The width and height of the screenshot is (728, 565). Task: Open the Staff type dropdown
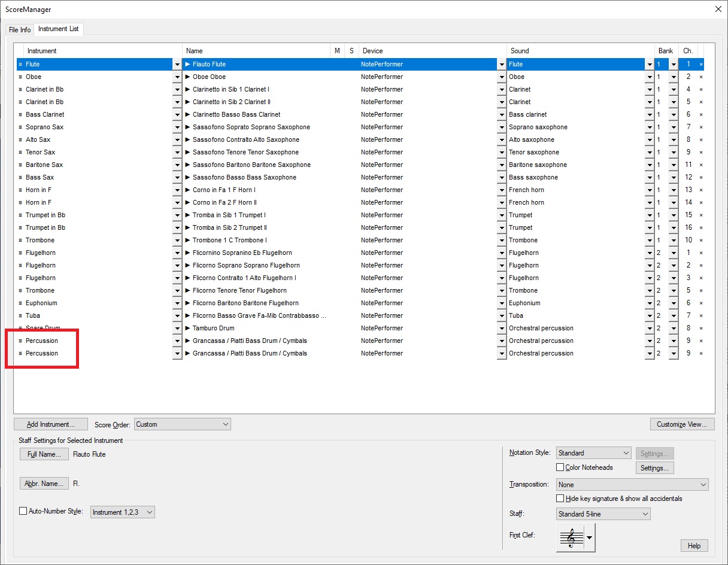point(603,514)
